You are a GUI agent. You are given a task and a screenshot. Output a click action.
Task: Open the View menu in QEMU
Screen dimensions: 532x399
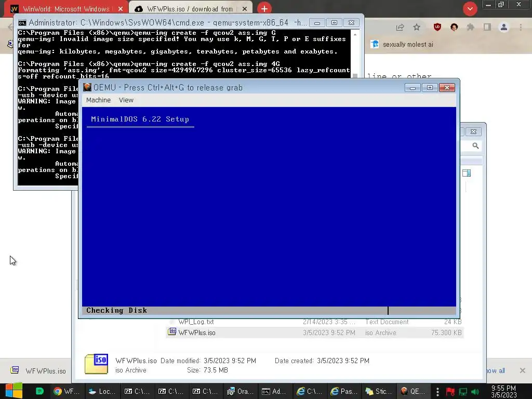[126, 100]
